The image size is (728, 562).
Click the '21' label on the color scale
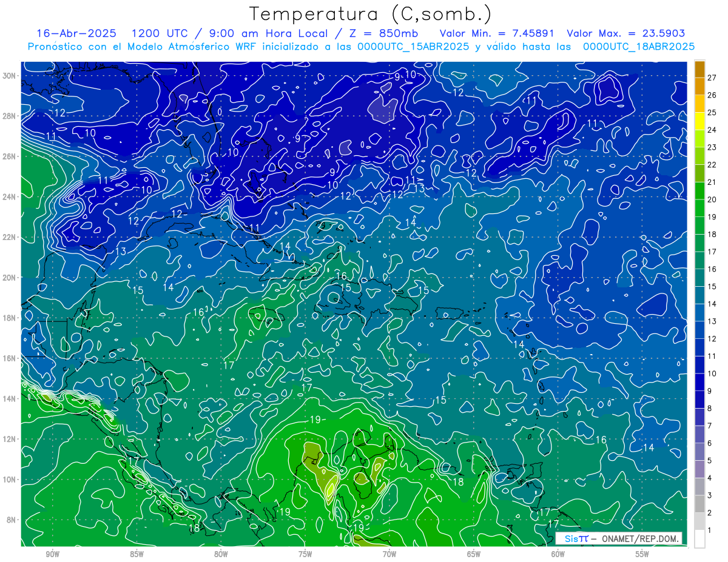(712, 182)
